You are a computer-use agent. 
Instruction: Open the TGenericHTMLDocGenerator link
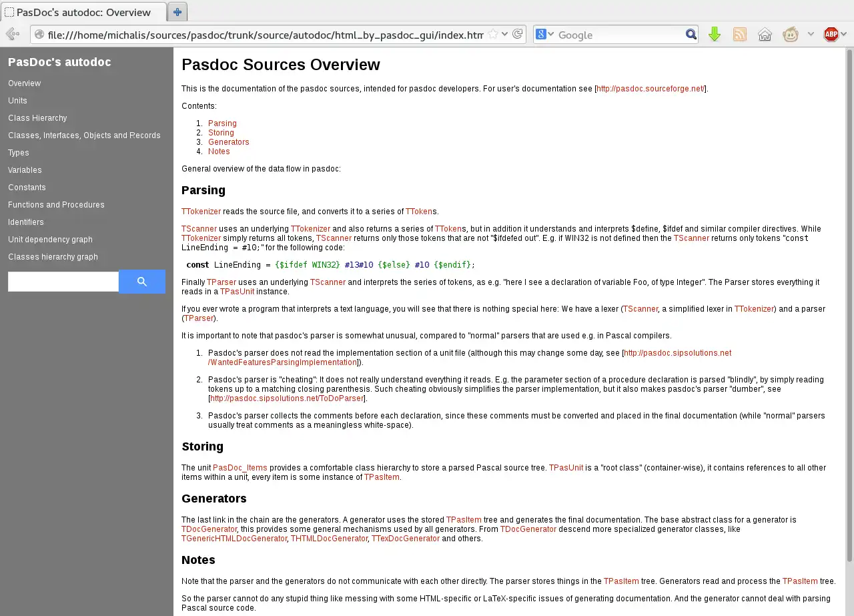click(x=234, y=539)
